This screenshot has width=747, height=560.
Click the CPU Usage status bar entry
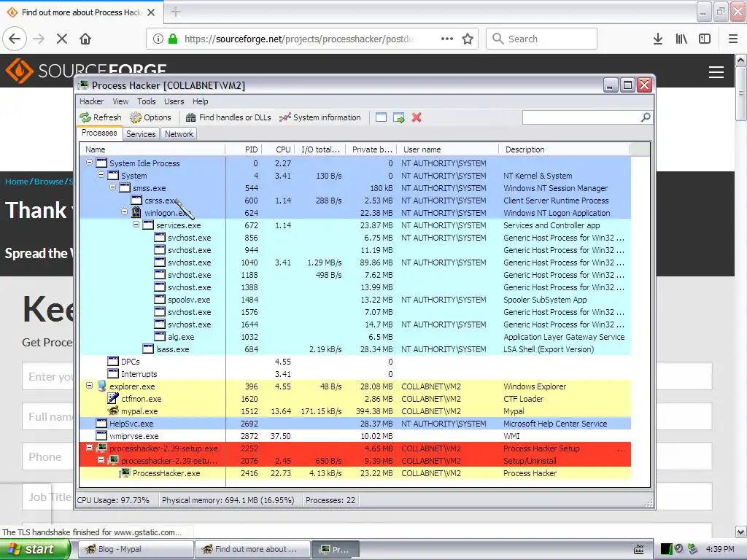click(113, 500)
